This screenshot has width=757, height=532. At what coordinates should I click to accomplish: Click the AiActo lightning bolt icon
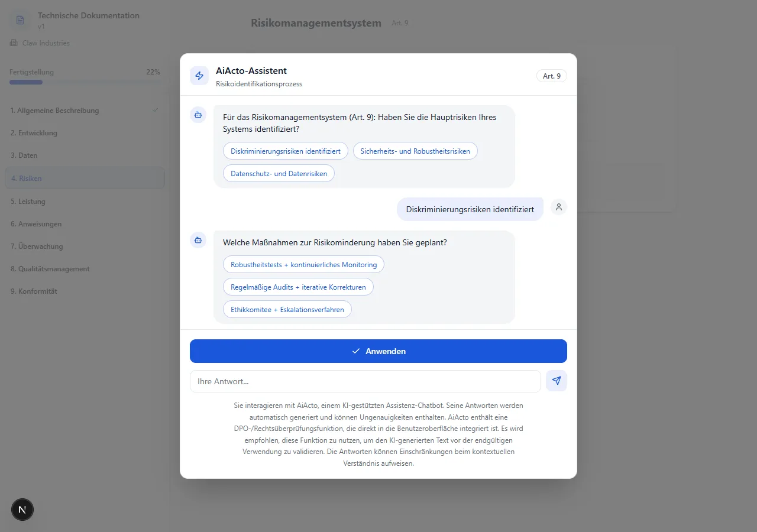click(199, 76)
